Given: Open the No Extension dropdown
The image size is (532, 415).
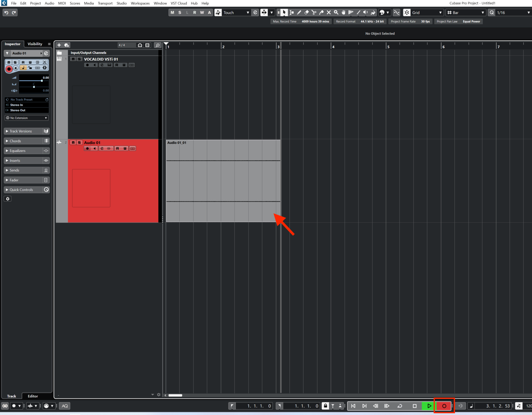Looking at the screenshot, I should tap(27, 118).
